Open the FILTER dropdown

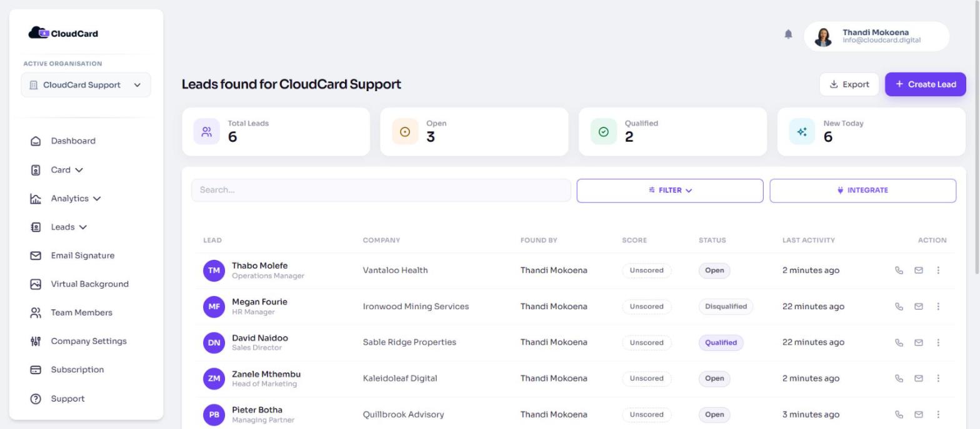[x=670, y=190]
